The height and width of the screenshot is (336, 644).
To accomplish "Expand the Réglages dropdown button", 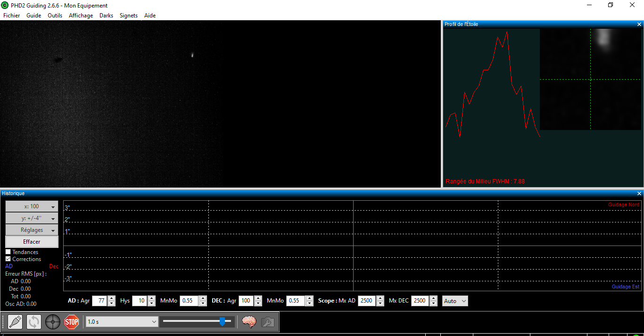I will pyautogui.click(x=32, y=230).
